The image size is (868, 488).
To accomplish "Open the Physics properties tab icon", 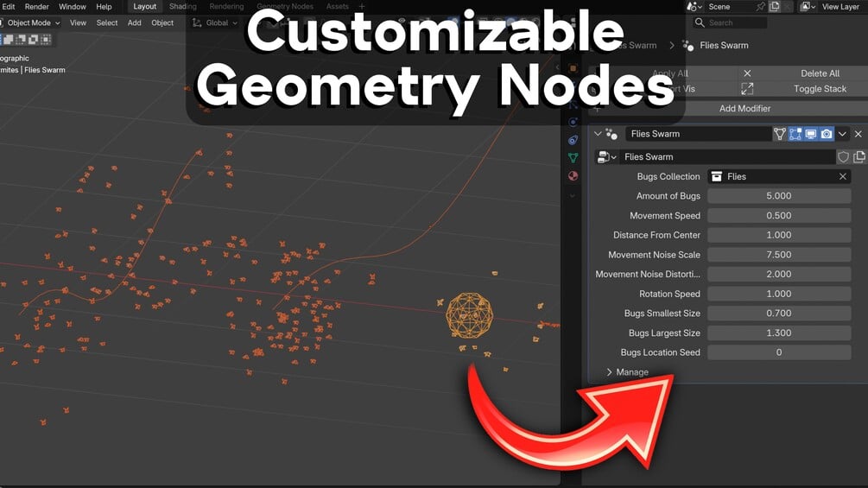I will (573, 123).
